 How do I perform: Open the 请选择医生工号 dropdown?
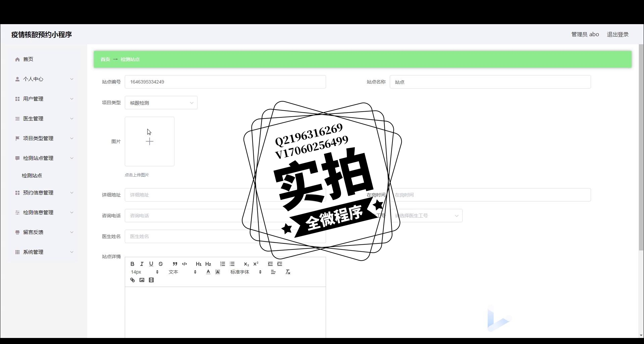(x=426, y=216)
